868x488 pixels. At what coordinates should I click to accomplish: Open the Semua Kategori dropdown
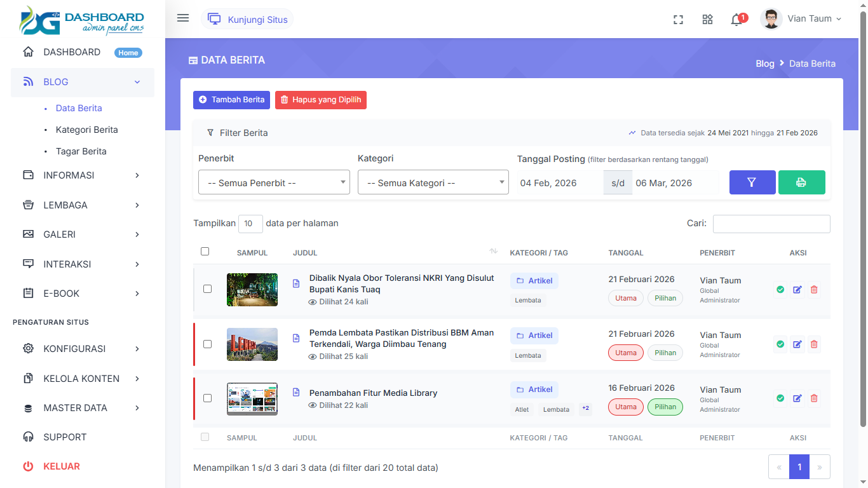pos(433,182)
